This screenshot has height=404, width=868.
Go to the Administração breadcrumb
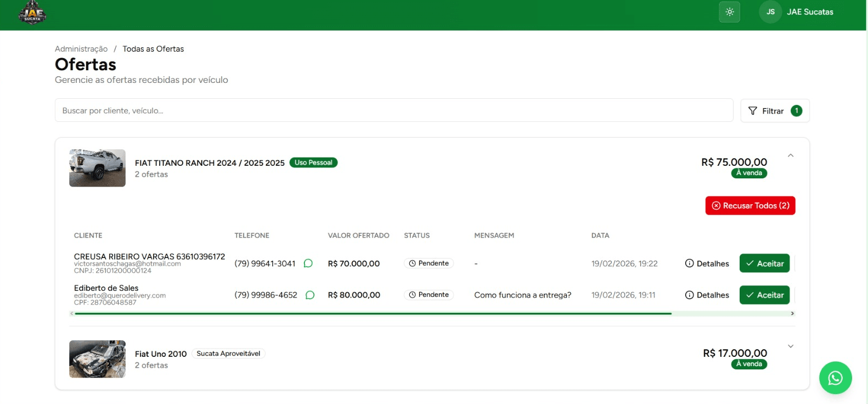(x=81, y=49)
